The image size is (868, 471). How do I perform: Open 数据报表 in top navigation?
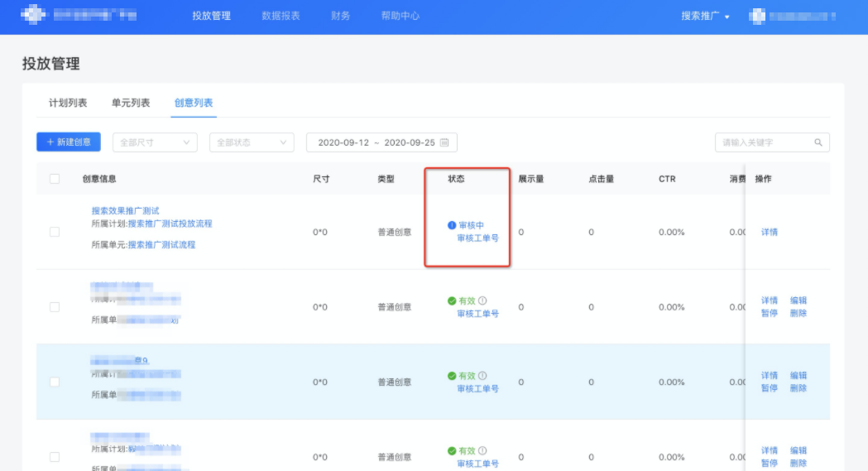281,16
